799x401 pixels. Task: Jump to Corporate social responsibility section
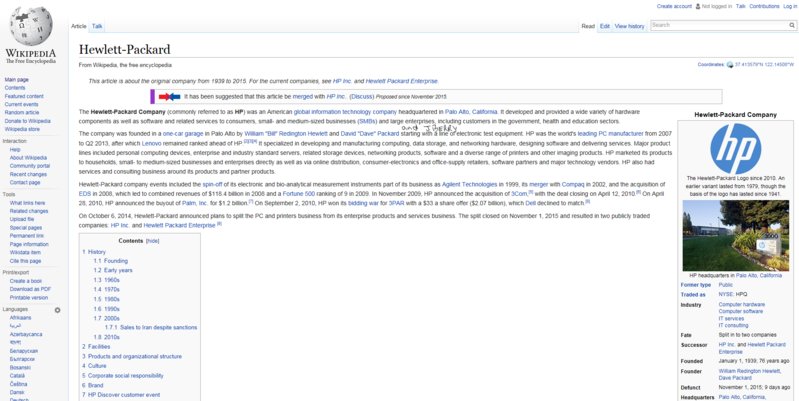pos(123,376)
